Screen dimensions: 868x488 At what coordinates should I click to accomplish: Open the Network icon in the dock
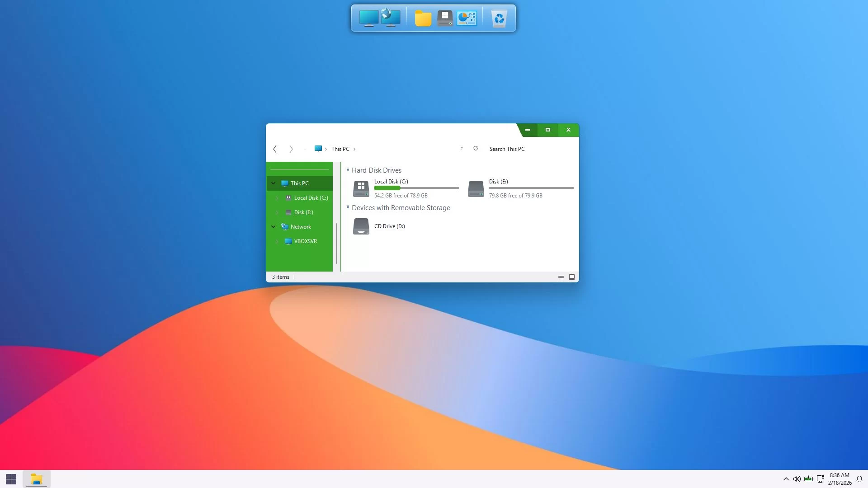click(x=391, y=17)
